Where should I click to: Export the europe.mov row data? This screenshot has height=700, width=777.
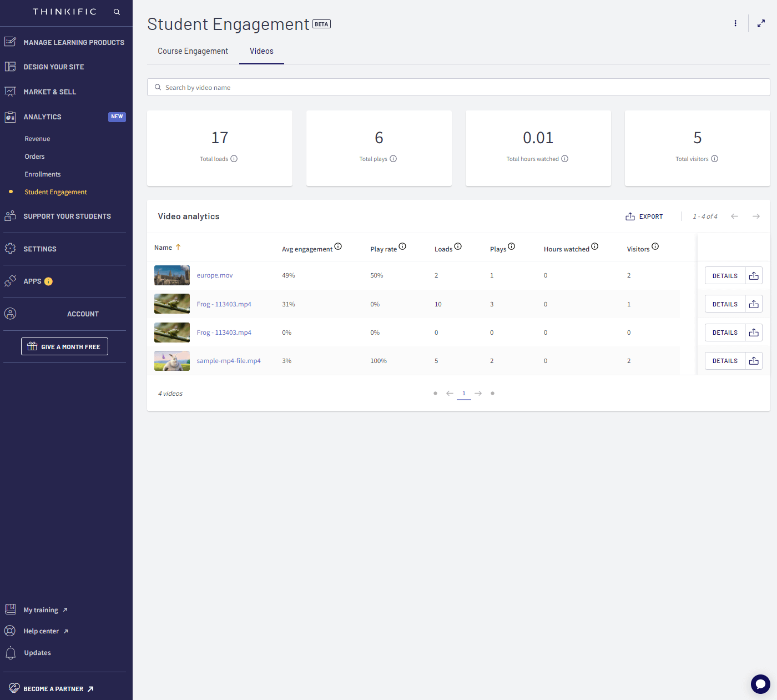[x=754, y=275]
